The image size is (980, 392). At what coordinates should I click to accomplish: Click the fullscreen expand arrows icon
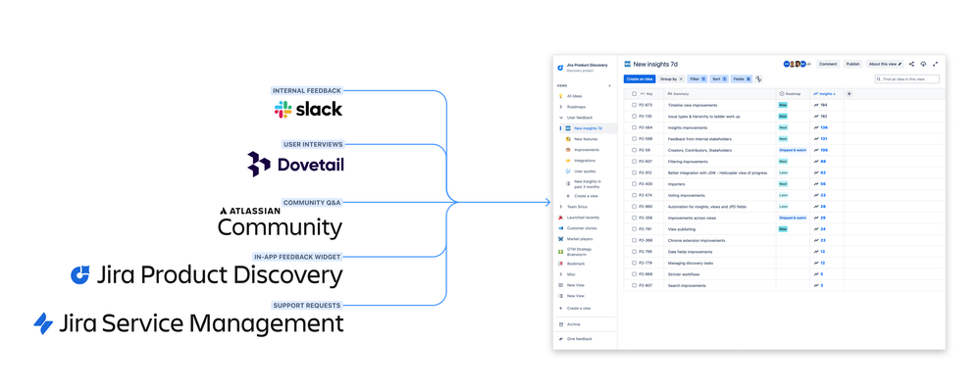tap(936, 64)
